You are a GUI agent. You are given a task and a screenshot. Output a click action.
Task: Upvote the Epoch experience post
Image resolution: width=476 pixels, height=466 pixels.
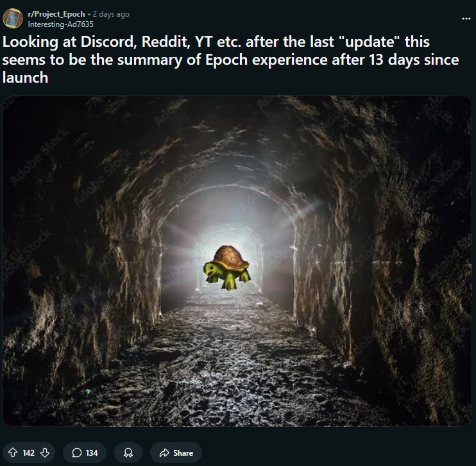pos(12,453)
